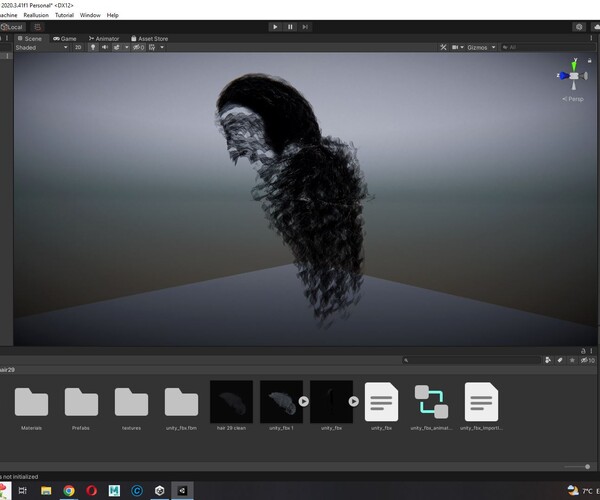Viewport: 600px width, 500px height.
Task: Open the cloud services icon
Action: point(596,27)
